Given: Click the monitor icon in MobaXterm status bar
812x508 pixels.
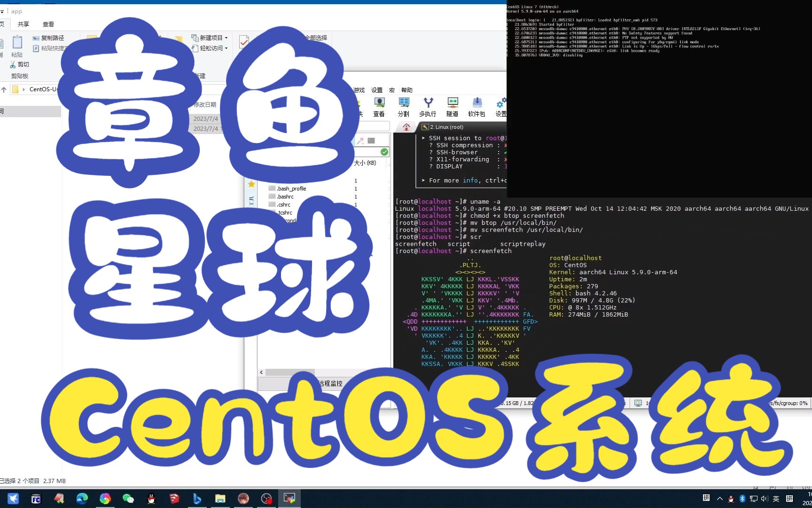Looking at the screenshot, I should click(638, 403).
